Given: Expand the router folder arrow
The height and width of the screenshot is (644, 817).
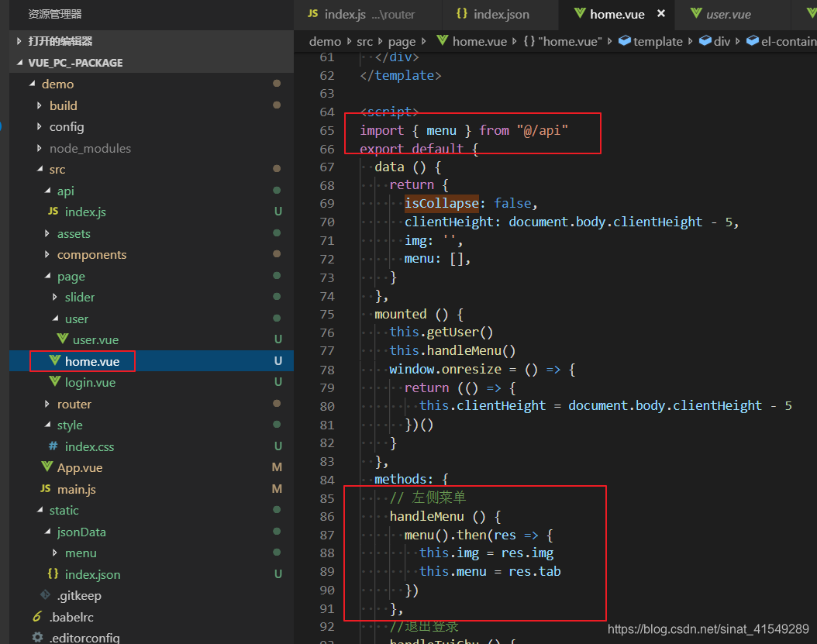Looking at the screenshot, I should [x=47, y=404].
